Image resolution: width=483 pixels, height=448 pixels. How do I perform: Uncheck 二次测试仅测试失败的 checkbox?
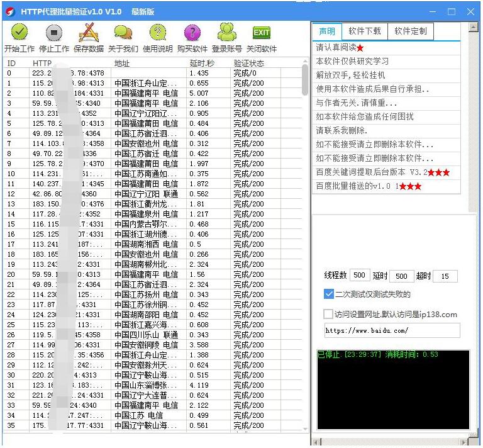tap(329, 294)
